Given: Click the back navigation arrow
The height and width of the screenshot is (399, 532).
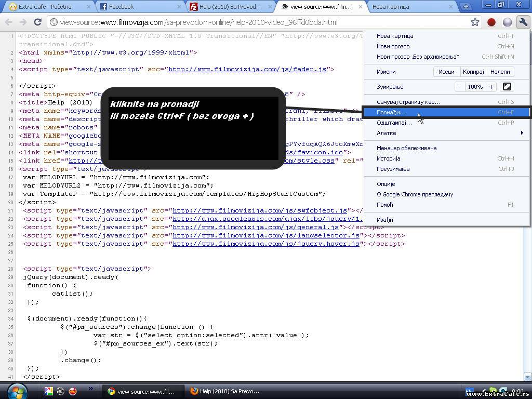Looking at the screenshot, I should tap(8, 22).
